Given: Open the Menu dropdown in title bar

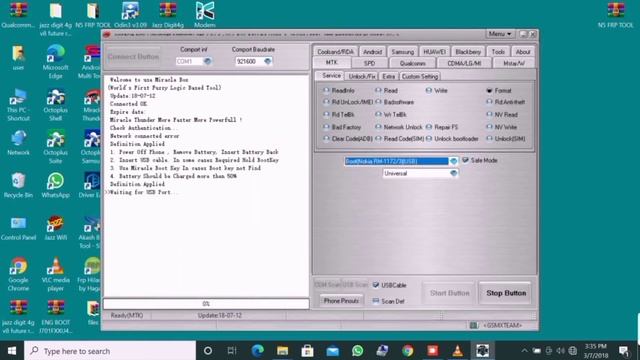Looking at the screenshot, I should (500, 34).
